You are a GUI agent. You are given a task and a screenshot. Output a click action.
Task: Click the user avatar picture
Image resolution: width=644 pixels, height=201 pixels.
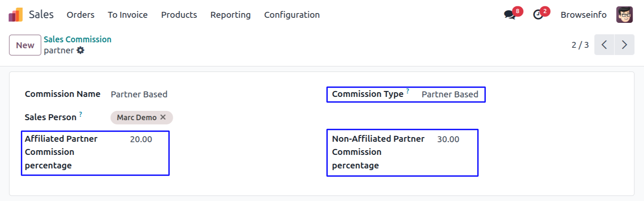pyautogui.click(x=624, y=15)
